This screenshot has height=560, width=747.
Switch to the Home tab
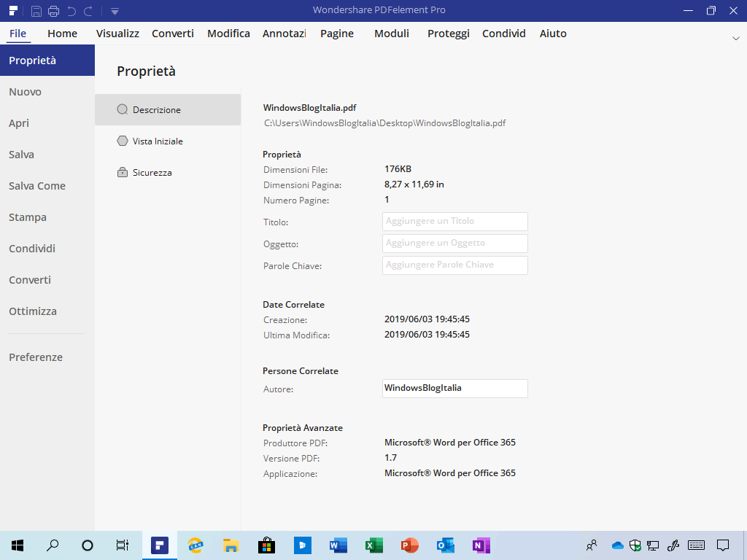click(x=63, y=34)
